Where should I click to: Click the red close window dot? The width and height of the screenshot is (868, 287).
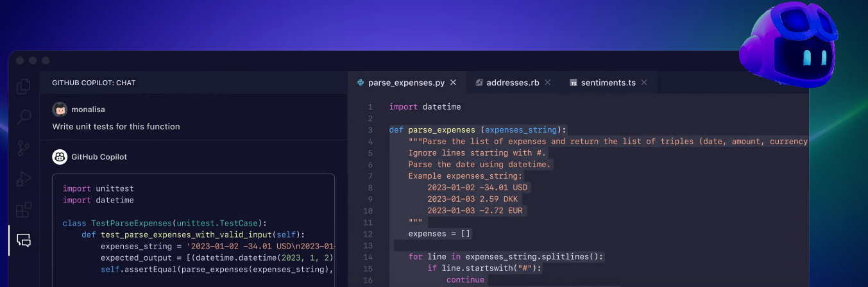click(x=20, y=60)
